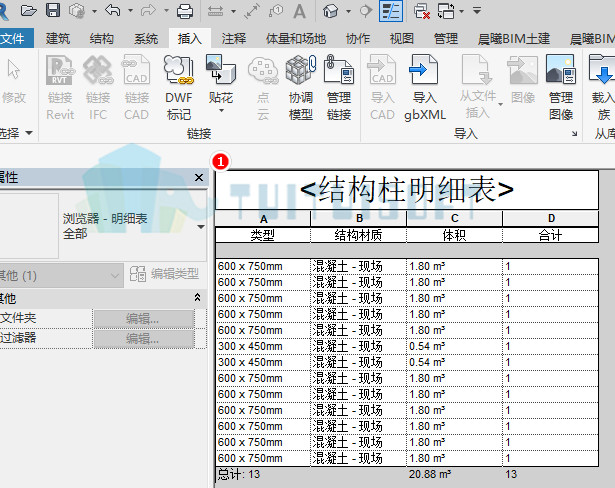Viewport: 615px width, 488px height.
Task: Close the 属性 properties panel
Action: [199, 178]
